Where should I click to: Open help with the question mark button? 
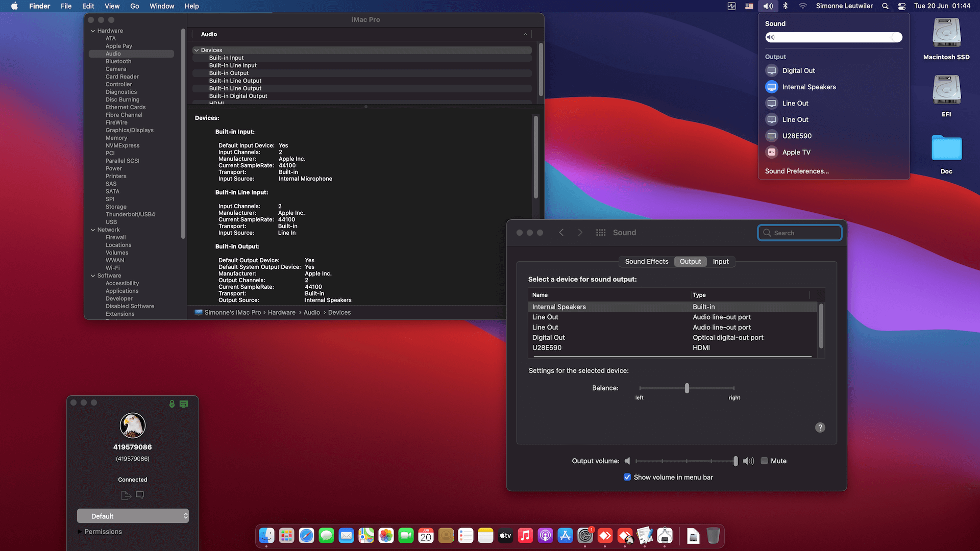click(x=820, y=428)
